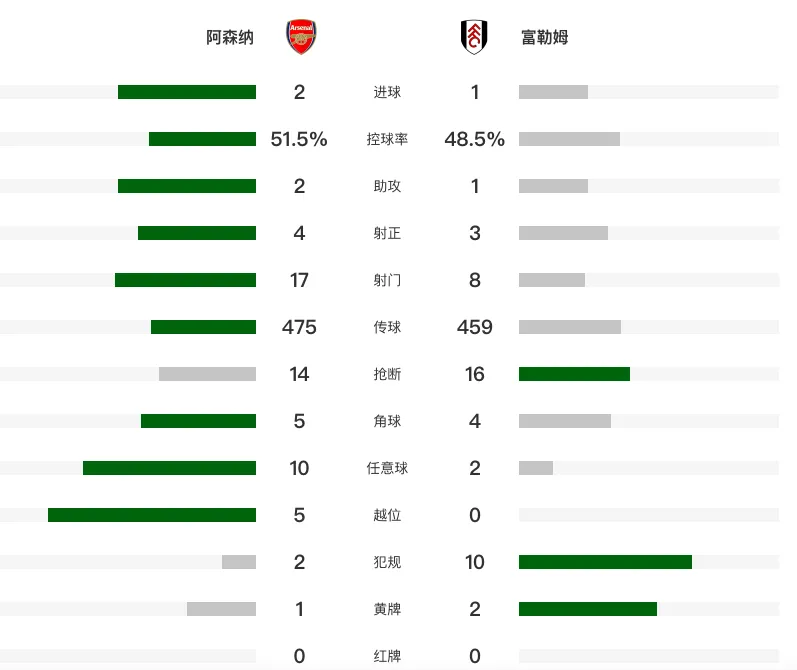Open the 阿森纳 team name link
The image size is (797, 670).
[230, 37]
